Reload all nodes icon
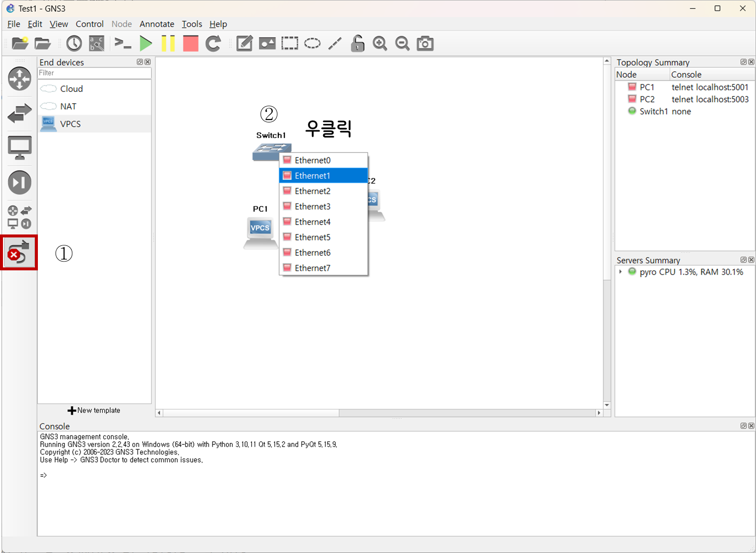The image size is (756, 553). 213,43
